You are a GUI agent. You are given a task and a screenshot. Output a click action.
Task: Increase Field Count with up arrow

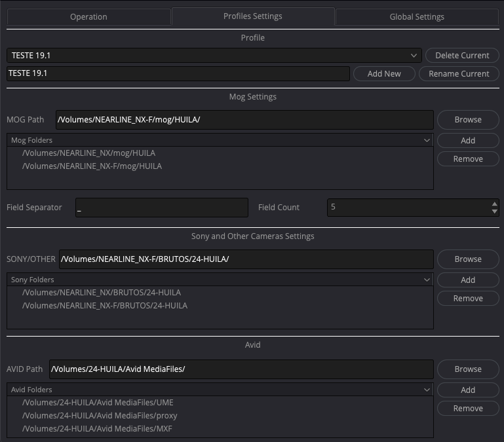tap(494, 204)
